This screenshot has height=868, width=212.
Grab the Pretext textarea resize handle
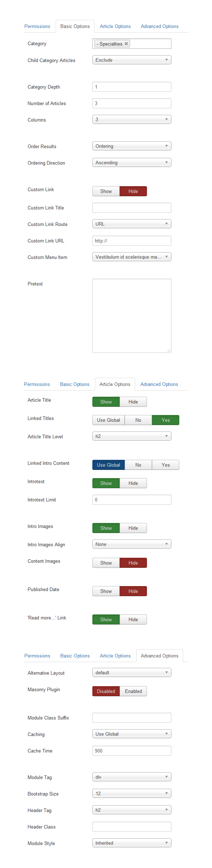(169, 350)
